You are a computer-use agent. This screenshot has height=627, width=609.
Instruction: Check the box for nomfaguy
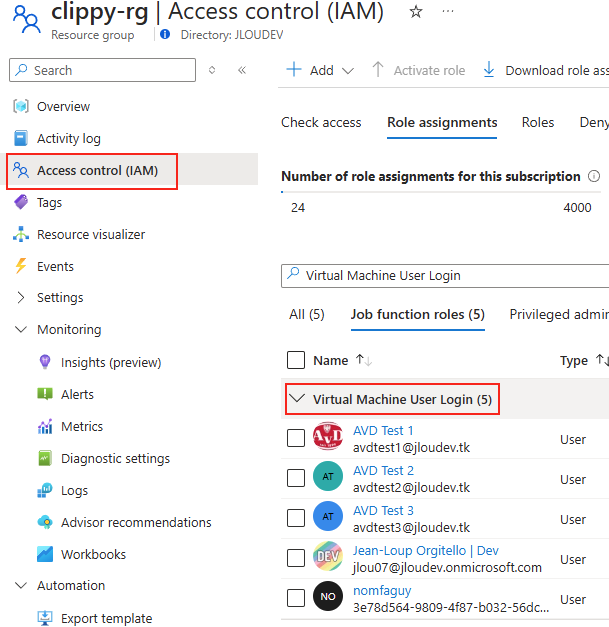click(x=296, y=598)
